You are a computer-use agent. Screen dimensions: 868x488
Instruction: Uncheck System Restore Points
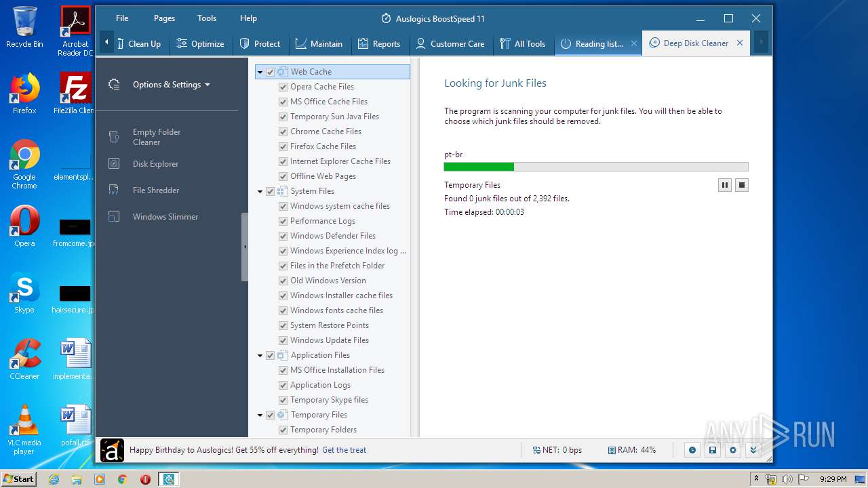click(283, 325)
